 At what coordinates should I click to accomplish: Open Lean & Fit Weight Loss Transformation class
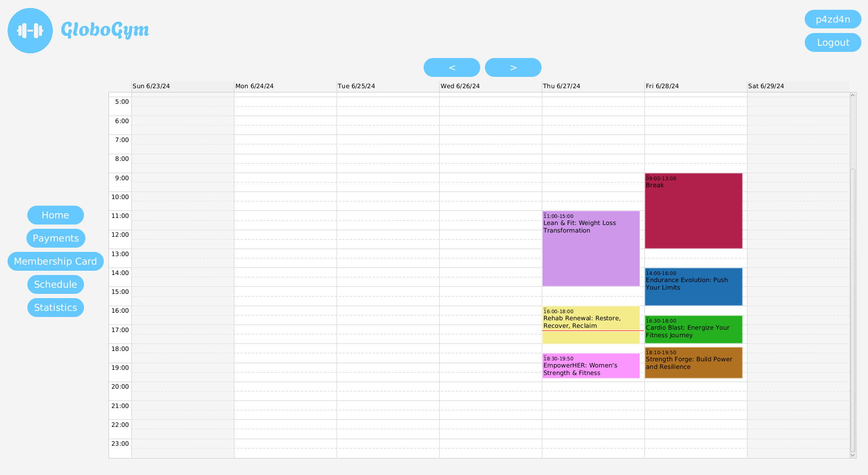pos(591,249)
